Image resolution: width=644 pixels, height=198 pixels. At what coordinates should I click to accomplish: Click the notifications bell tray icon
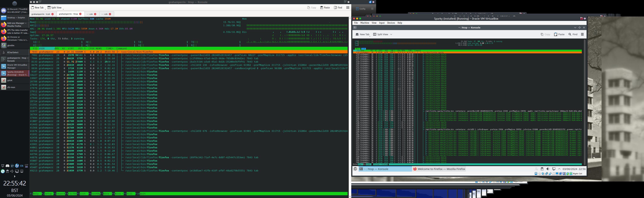pos(3,166)
